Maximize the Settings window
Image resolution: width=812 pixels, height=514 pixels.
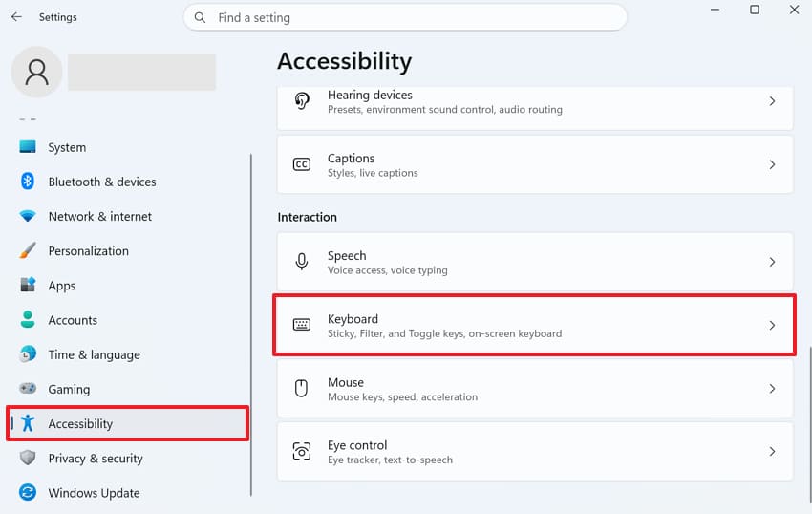tap(755, 10)
